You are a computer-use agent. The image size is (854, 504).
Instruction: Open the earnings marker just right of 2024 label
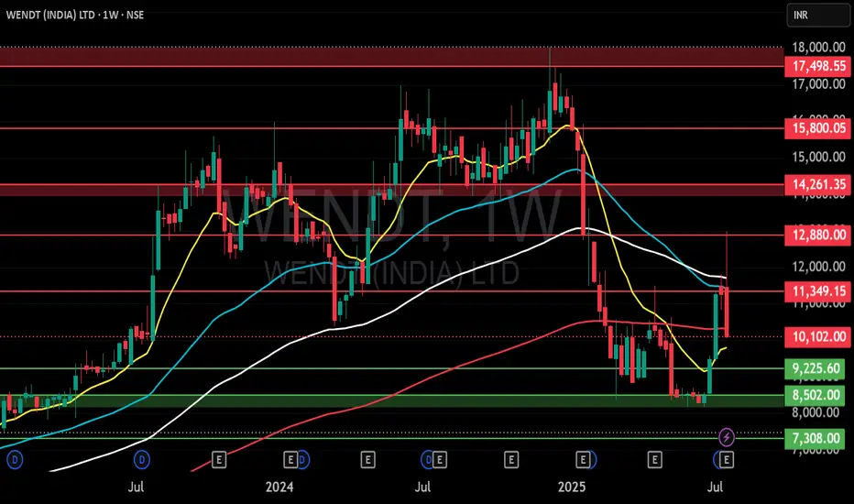290,460
